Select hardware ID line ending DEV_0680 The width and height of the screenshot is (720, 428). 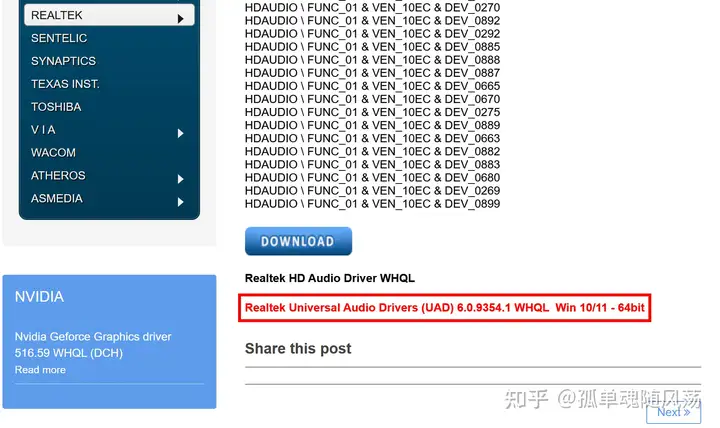point(372,178)
